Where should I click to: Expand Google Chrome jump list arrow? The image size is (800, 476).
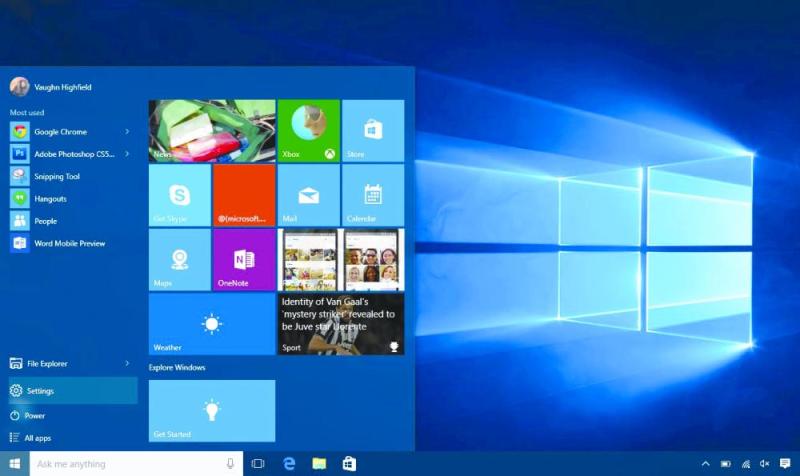coord(127,132)
